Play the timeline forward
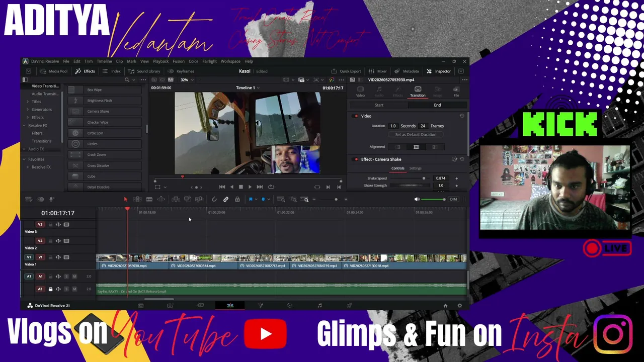This screenshot has height=362, width=644. pos(250,187)
